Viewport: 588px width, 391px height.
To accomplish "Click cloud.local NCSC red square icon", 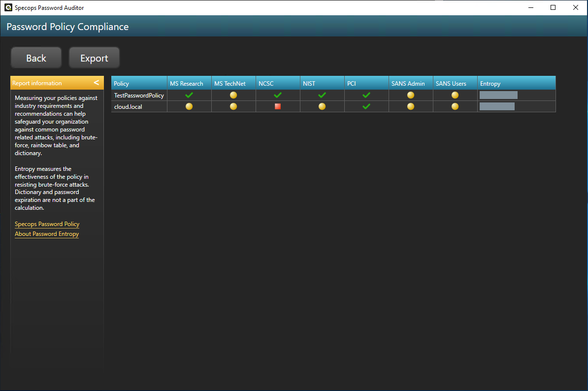I will [x=277, y=106].
